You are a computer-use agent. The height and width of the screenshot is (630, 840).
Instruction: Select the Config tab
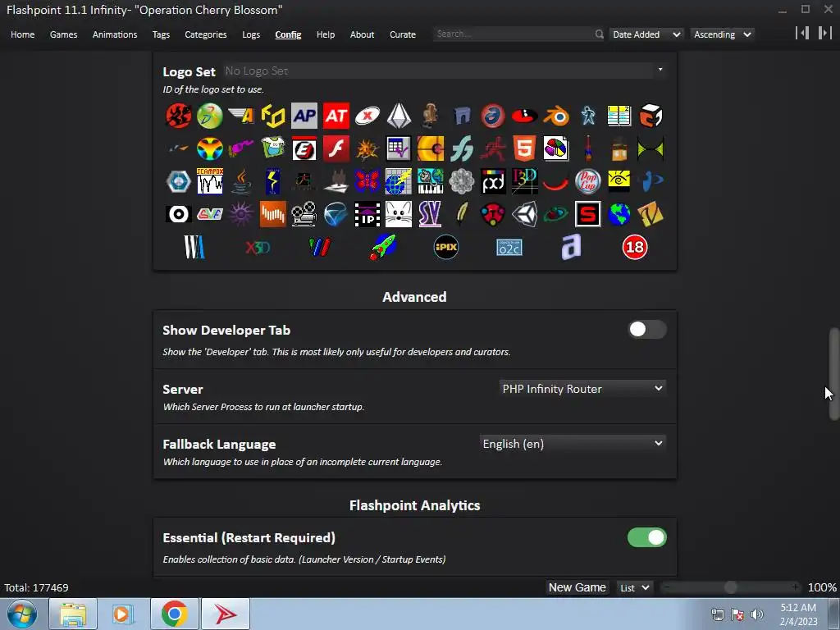pyautogui.click(x=288, y=34)
